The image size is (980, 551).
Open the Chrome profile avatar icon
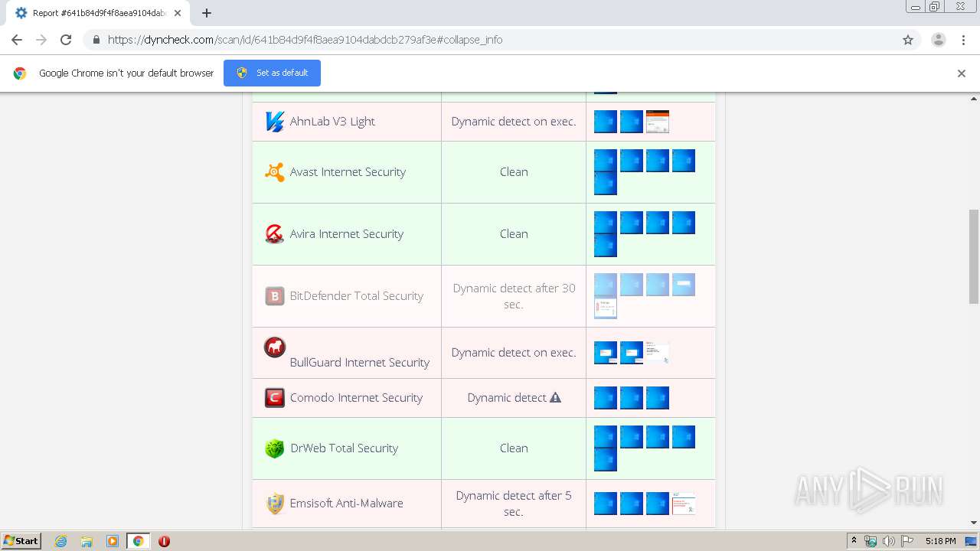pos(938,40)
